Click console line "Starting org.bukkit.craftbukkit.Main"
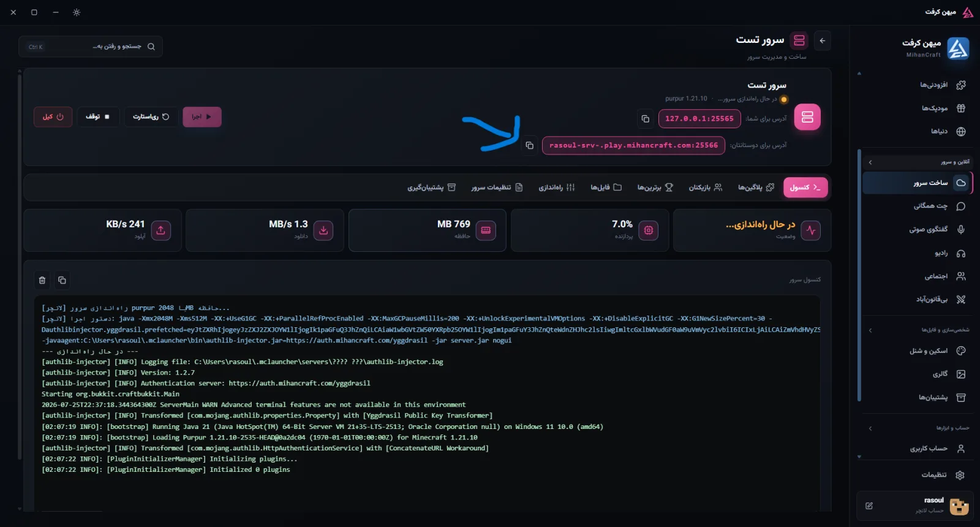Image resolution: width=980 pixels, height=527 pixels. tap(110, 394)
